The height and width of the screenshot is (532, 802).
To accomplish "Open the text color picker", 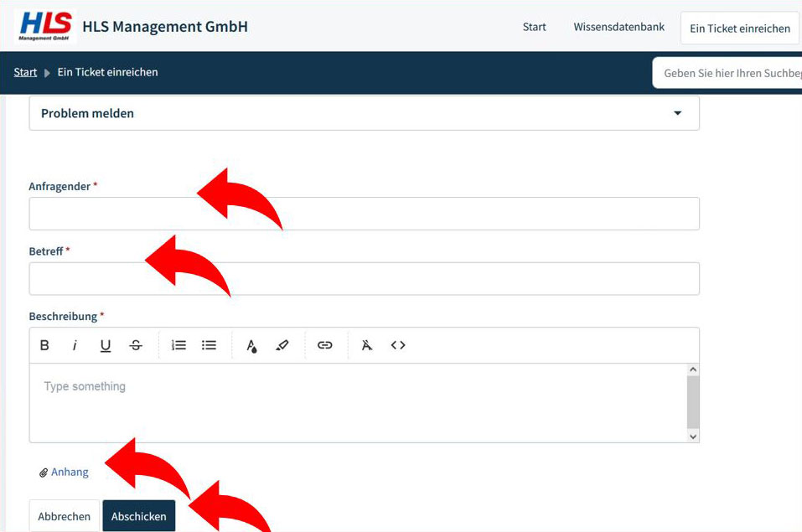I will coord(251,345).
